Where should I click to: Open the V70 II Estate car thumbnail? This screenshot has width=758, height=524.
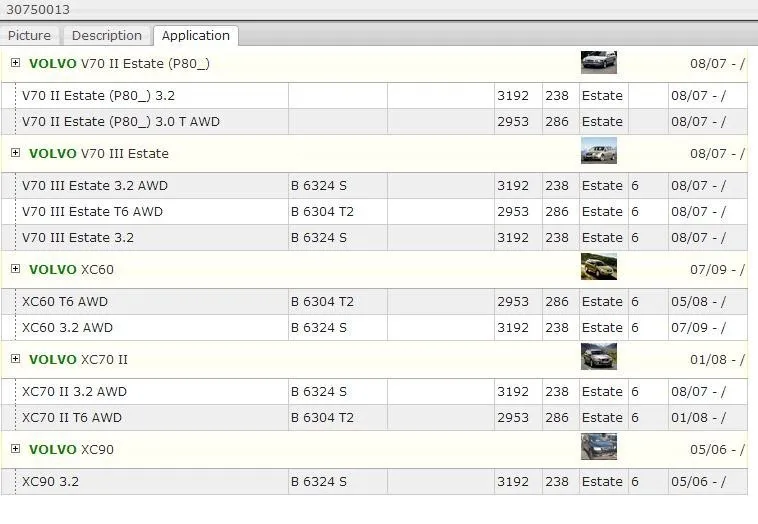(599, 62)
